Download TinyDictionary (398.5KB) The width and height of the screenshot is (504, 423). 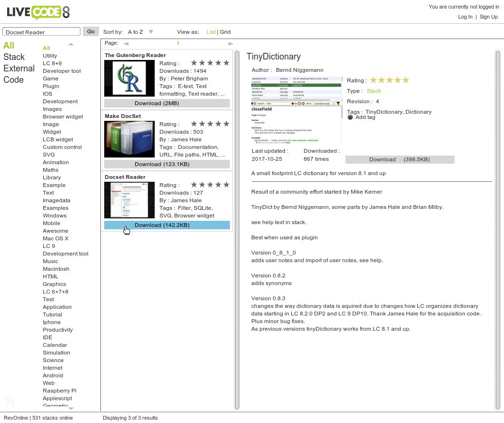(x=400, y=159)
